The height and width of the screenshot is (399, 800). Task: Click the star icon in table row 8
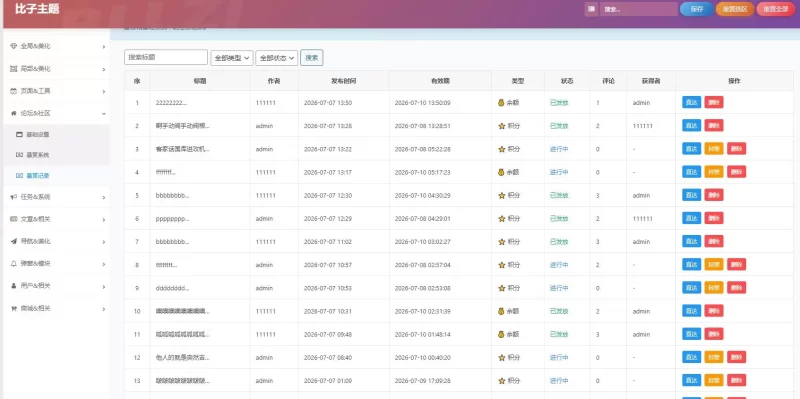coord(501,265)
